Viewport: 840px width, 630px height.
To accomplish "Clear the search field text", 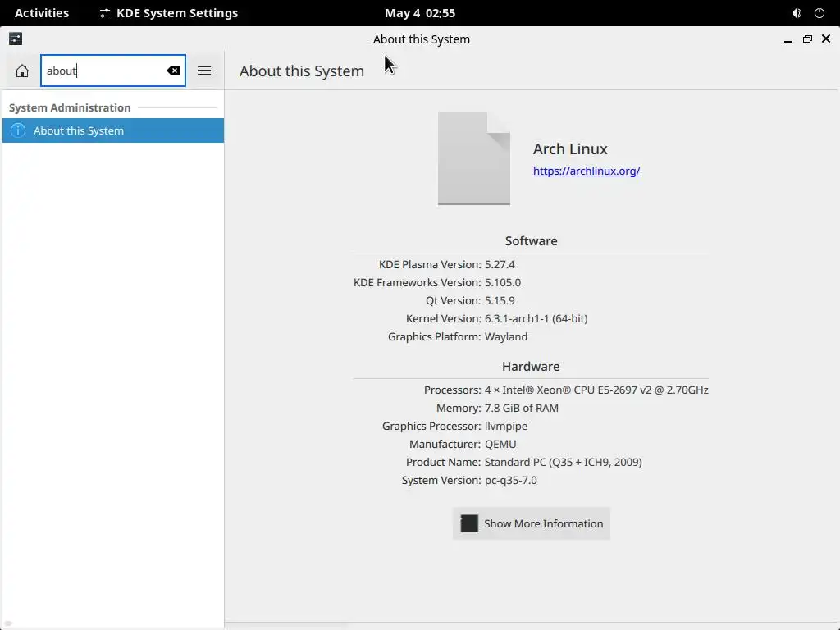I will (173, 71).
